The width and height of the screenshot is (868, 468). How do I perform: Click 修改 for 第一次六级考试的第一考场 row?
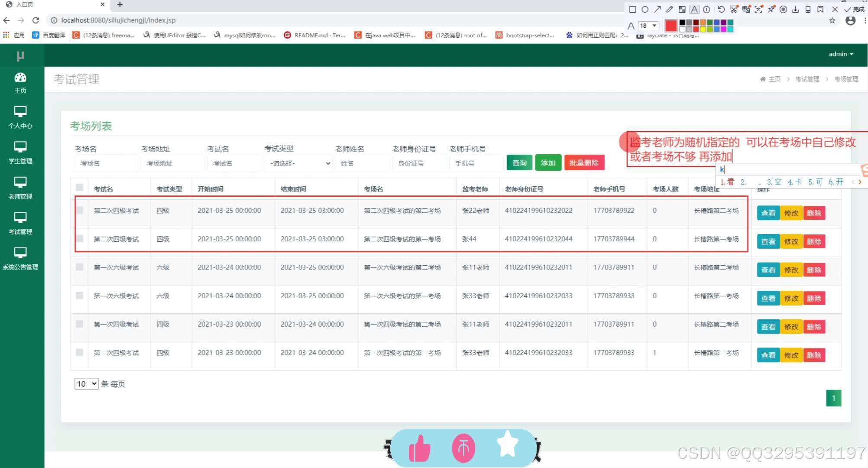click(x=791, y=298)
